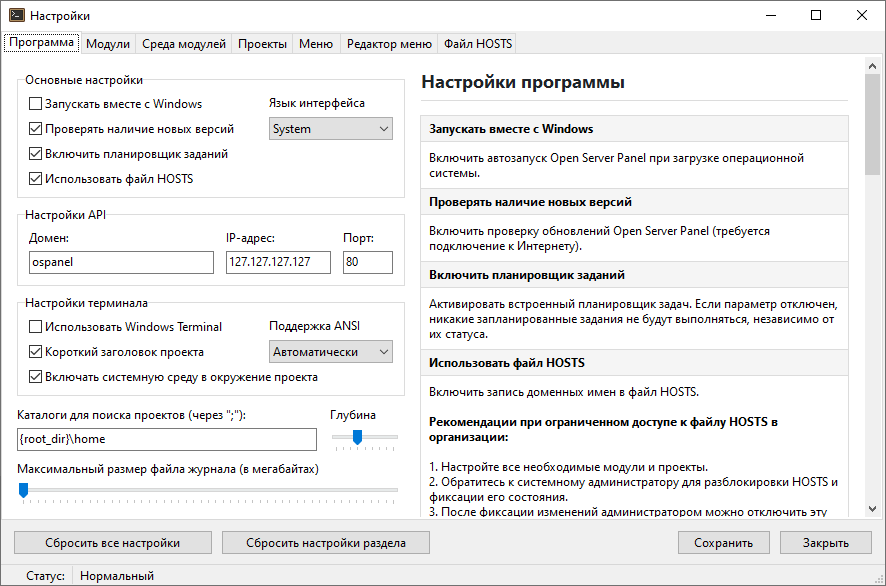886x586 pixels.
Task: Uncheck Проверять наличие новых версий
Action: (36, 129)
